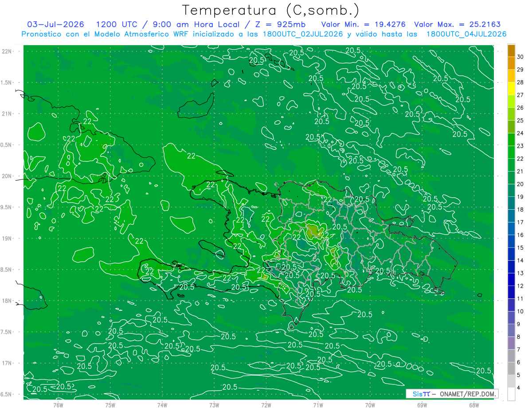Click the 70W longitude axis label
The height and width of the screenshot is (411, 532).
370,405
